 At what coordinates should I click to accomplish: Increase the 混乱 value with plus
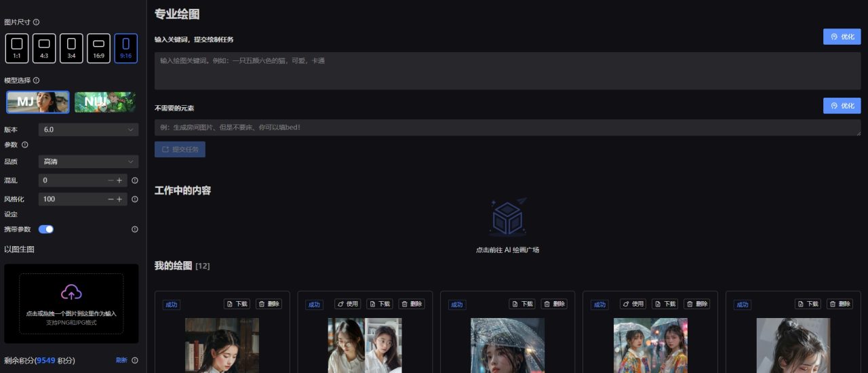[119, 180]
